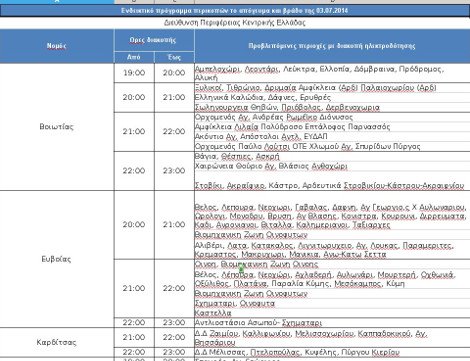Select the Ευβοίας prefecture cell

tap(57, 259)
